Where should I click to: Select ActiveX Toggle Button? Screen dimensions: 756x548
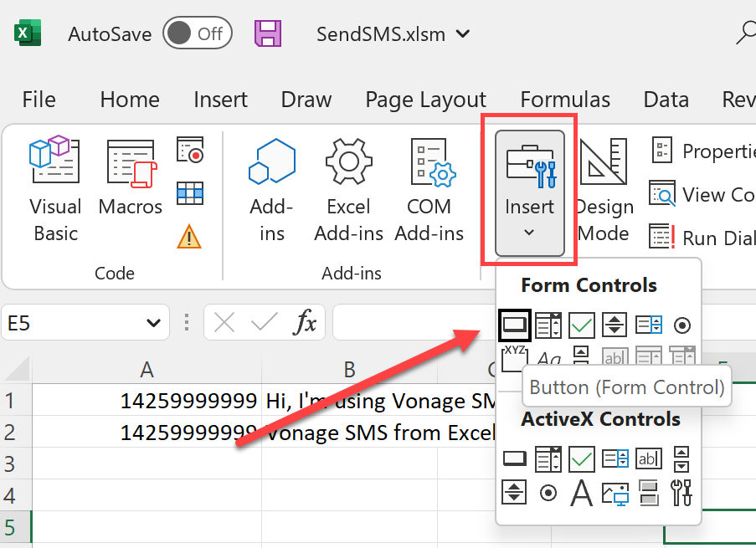[649, 493]
